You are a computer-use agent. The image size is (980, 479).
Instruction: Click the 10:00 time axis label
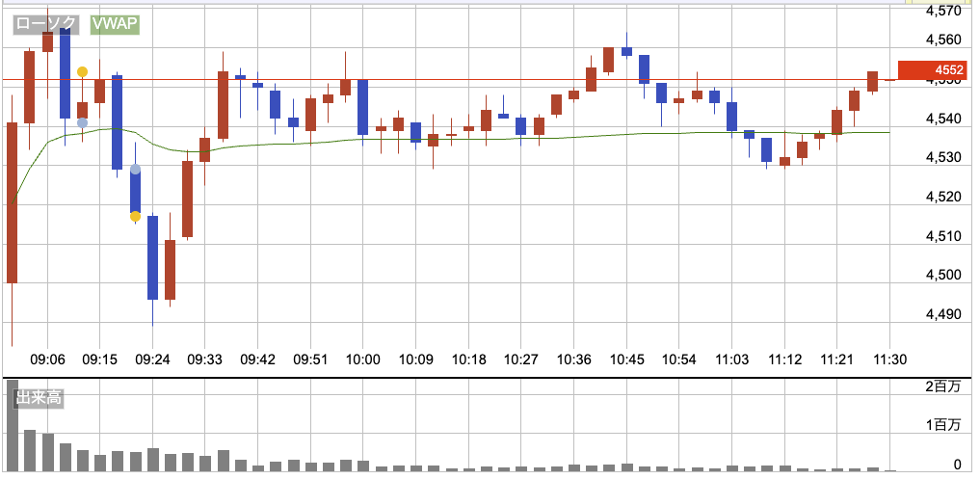click(362, 359)
